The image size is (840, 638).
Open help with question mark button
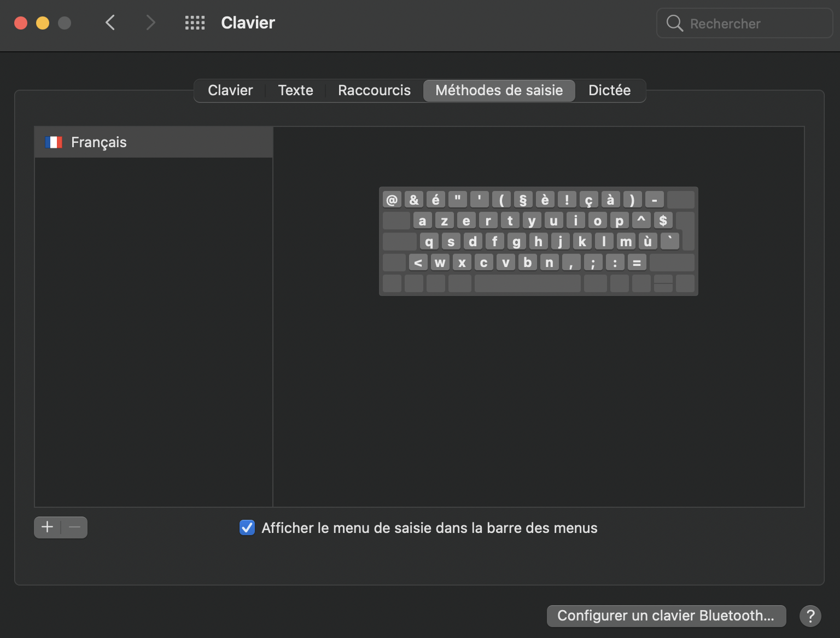point(810,616)
